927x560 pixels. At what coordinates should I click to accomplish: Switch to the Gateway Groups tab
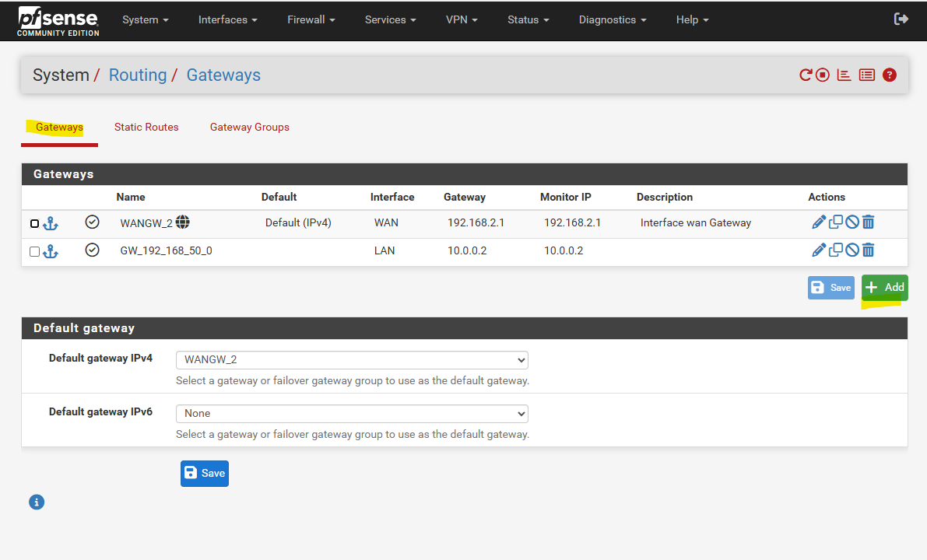[250, 127]
